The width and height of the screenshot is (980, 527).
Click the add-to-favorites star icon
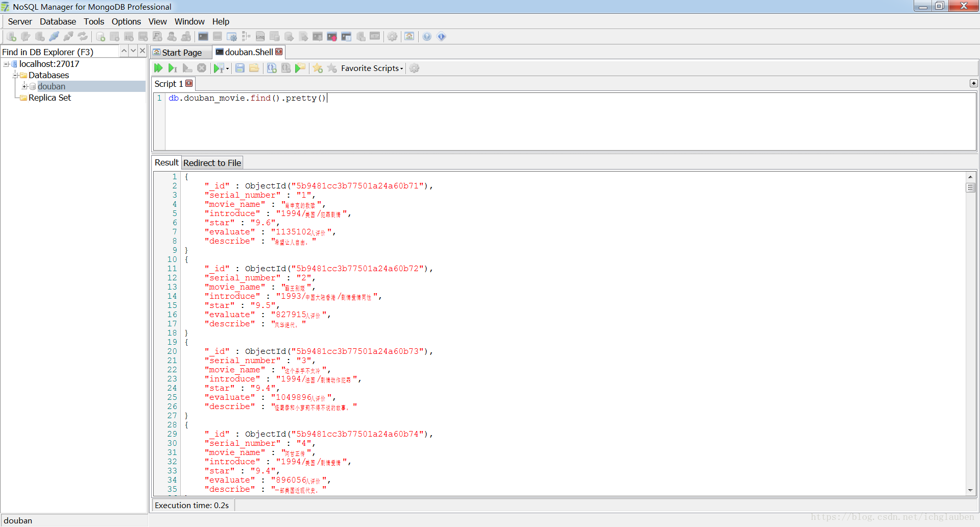[x=318, y=68]
